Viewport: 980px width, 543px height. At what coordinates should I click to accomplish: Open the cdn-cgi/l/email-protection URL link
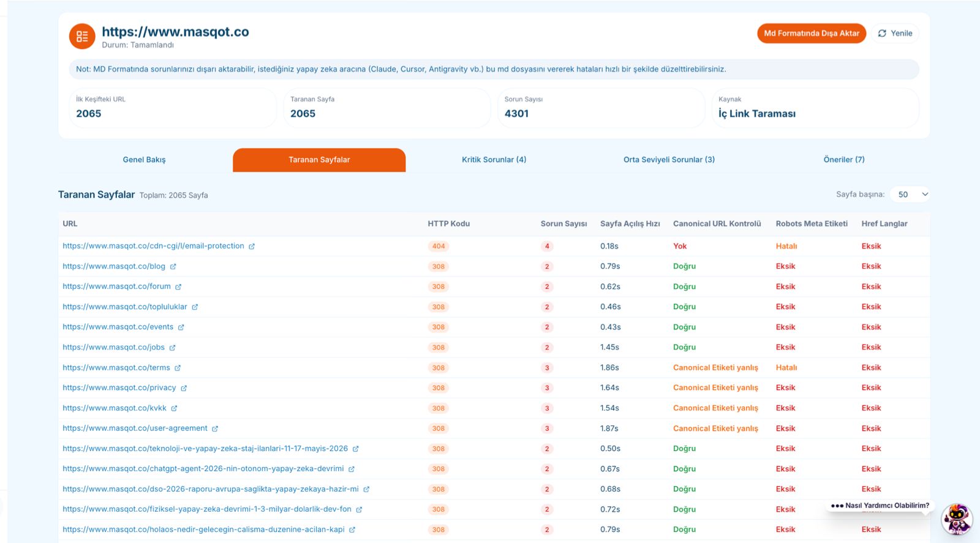[x=153, y=246]
